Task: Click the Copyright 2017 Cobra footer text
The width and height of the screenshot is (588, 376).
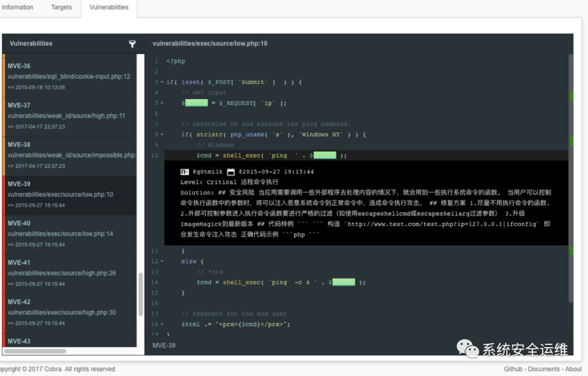Action: (x=57, y=369)
